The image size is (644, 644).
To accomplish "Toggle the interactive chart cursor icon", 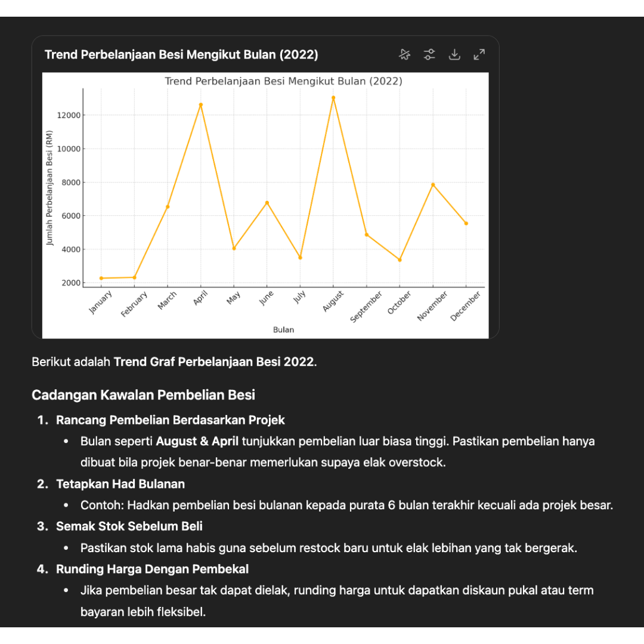I will click(x=405, y=55).
